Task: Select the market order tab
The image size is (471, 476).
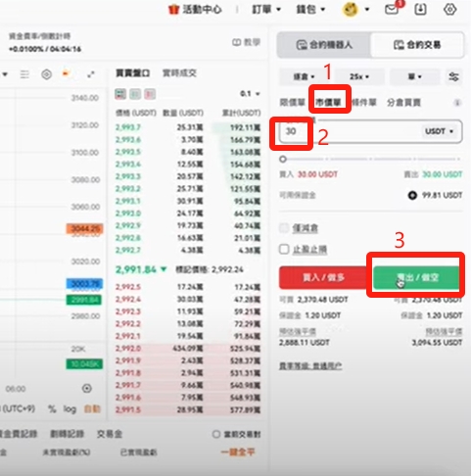Action: coord(328,102)
